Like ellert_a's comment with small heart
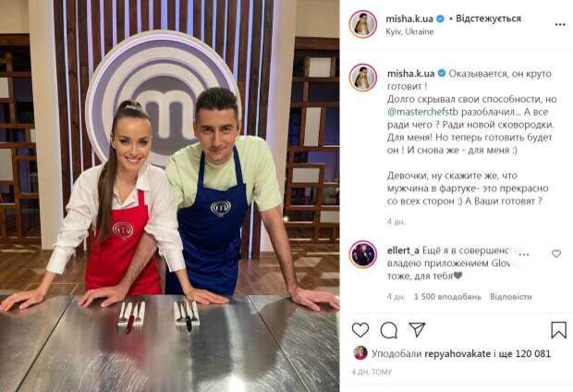Image resolution: width=573 pixels, height=392 pixels. (x=556, y=253)
